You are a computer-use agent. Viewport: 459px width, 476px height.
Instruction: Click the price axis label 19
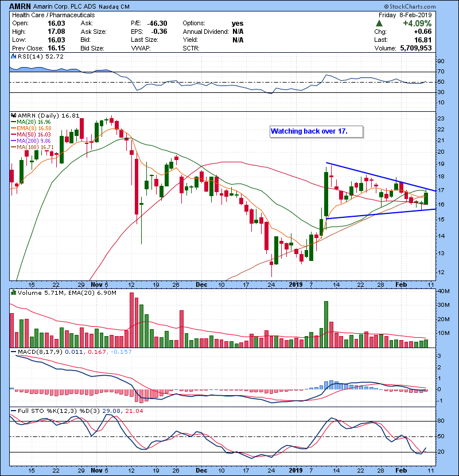[x=441, y=164]
